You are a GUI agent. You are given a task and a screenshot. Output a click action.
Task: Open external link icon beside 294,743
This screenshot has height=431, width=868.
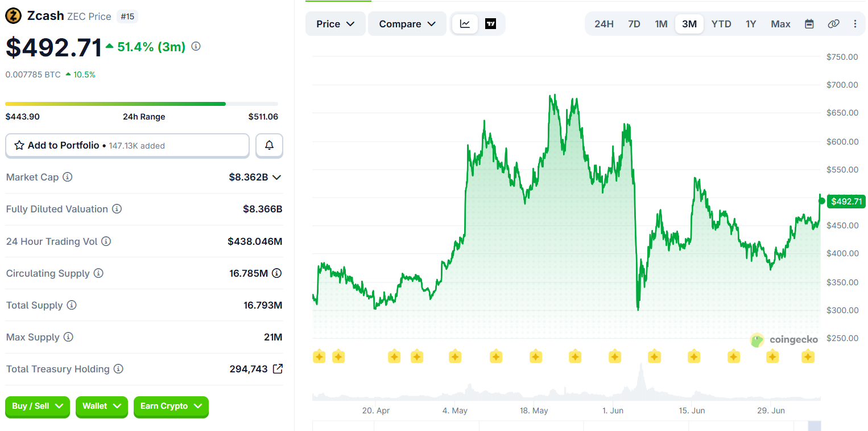click(278, 369)
